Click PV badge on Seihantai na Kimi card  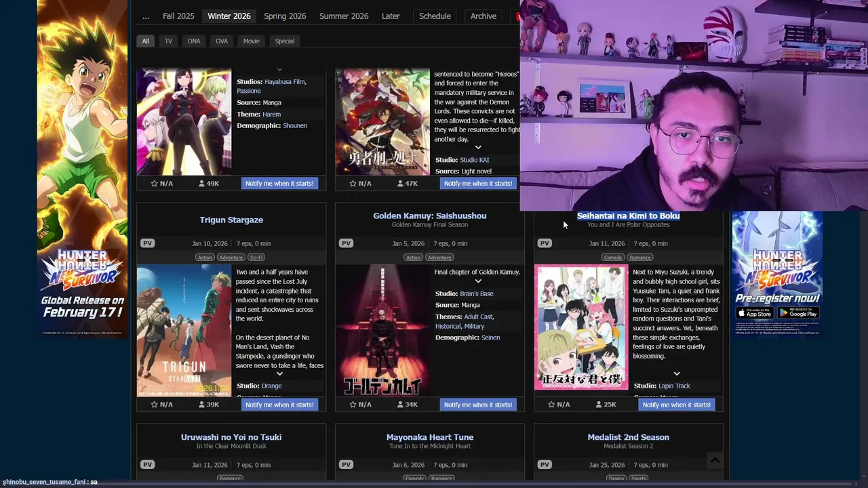click(545, 243)
